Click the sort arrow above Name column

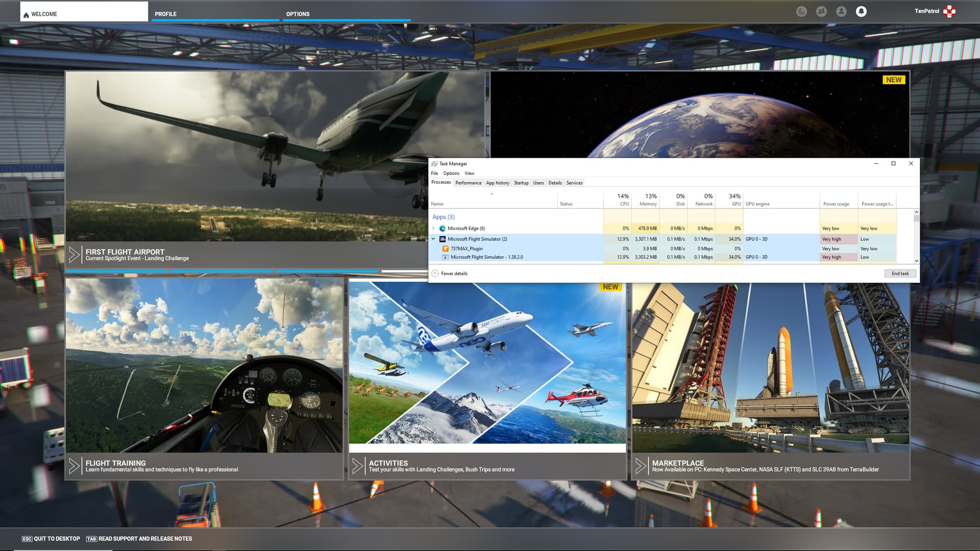(x=492, y=194)
